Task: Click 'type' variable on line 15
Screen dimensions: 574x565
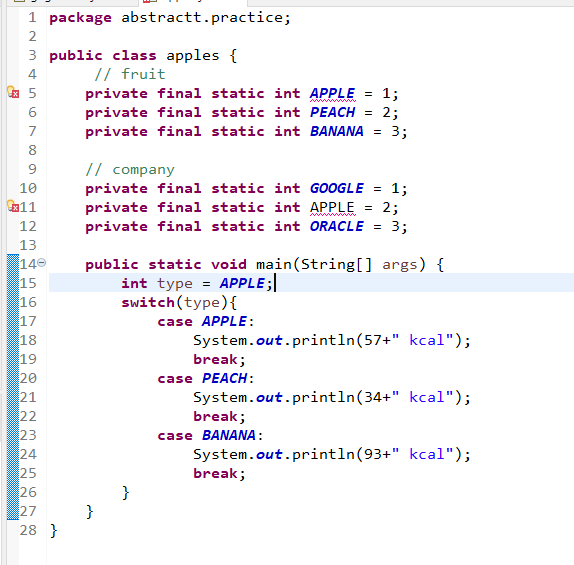Action: tap(175, 284)
